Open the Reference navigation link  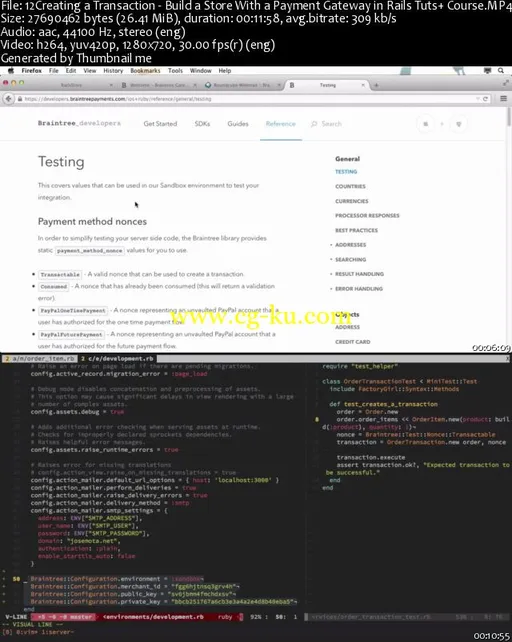(281, 124)
